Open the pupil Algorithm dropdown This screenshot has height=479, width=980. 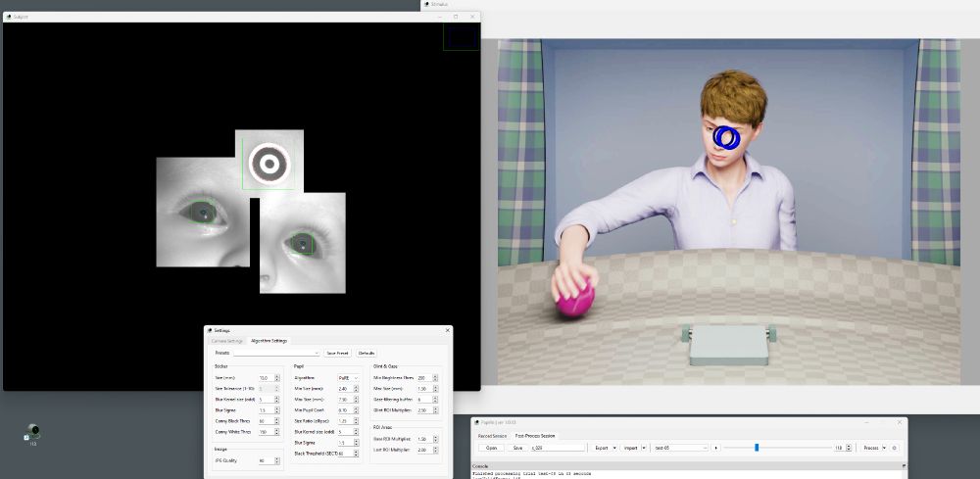348,378
